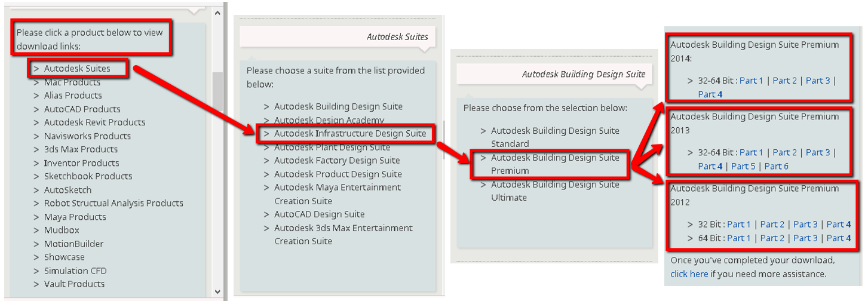Choose Robot Structual Analysis Products

(x=114, y=203)
